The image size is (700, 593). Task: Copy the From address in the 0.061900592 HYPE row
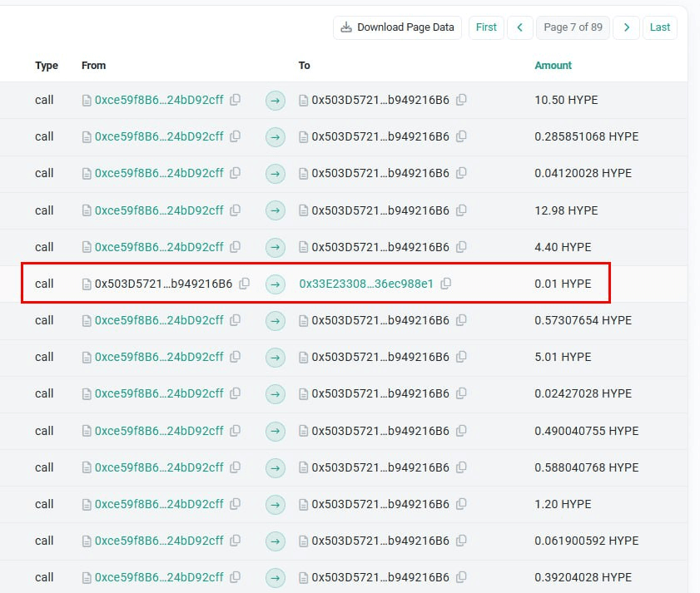pos(236,541)
